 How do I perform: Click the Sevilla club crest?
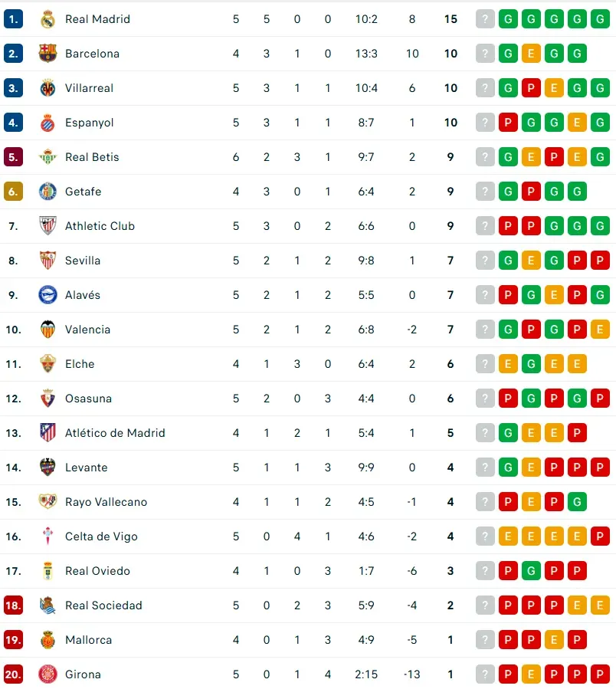(x=48, y=260)
